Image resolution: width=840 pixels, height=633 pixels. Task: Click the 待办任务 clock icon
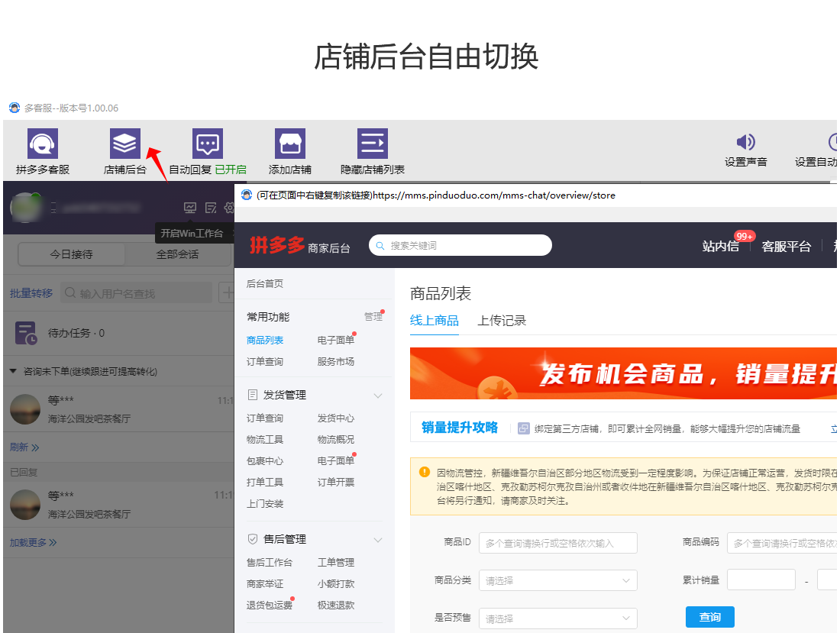point(27,333)
